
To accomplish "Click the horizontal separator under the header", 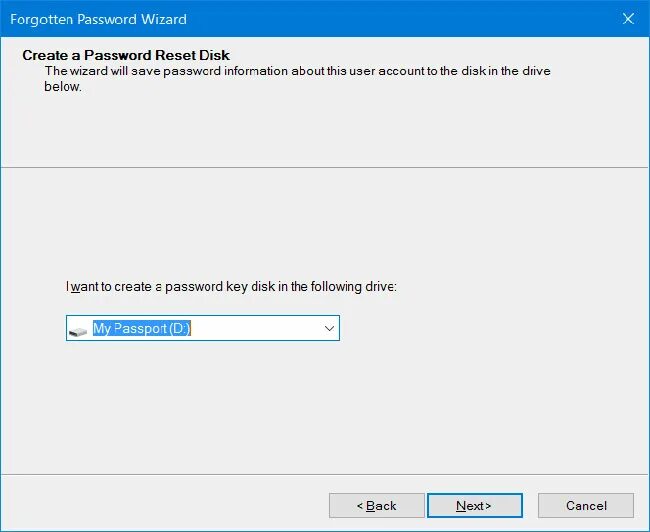I will [x=325, y=167].
